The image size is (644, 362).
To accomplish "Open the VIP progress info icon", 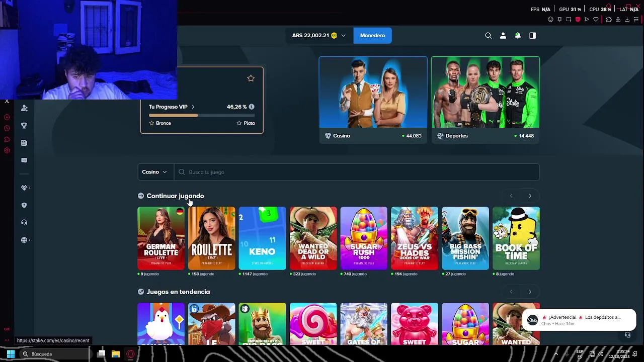I will coord(252,107).
